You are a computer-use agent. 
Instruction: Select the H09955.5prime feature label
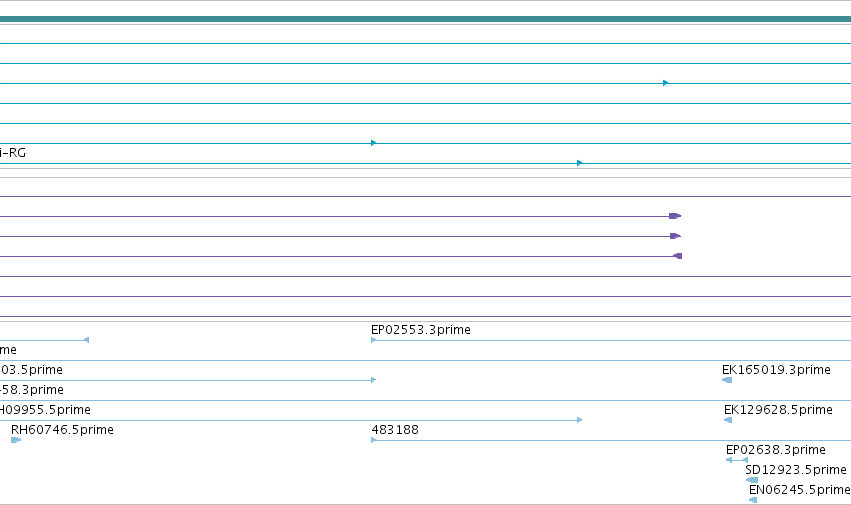click(45, 409)
